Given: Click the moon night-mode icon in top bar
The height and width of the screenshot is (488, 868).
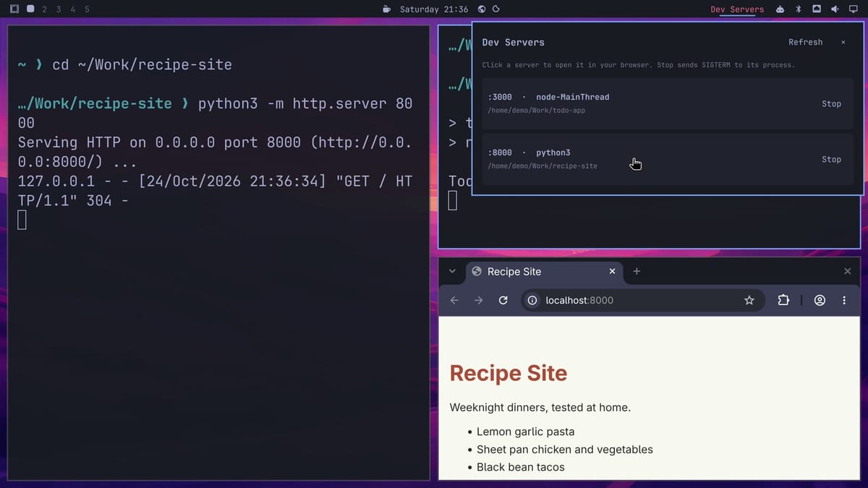Looking at the screenshot, I should tap(495, 9).
